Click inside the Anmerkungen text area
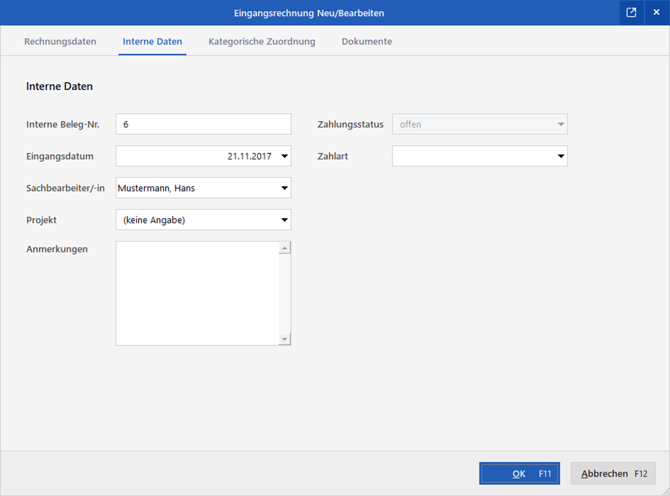The image size is (670, 496). pos(196,293)
